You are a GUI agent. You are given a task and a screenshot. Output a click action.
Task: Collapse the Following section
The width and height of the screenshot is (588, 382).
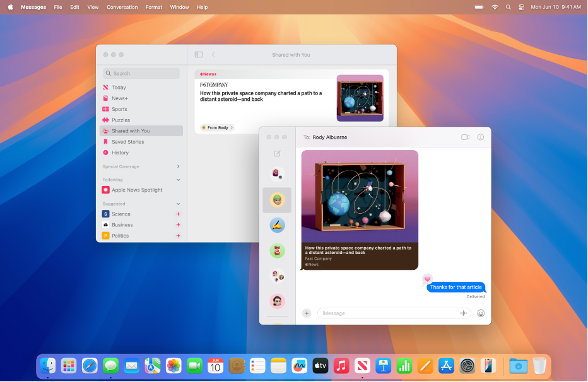pos(178,180)
